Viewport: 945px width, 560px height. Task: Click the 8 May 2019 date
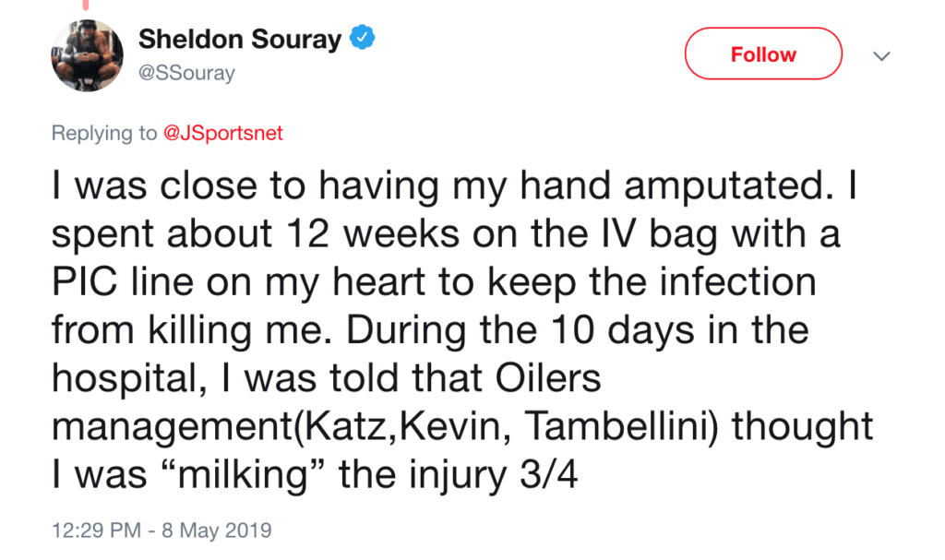pyautogui.click(x=221, y=530)
